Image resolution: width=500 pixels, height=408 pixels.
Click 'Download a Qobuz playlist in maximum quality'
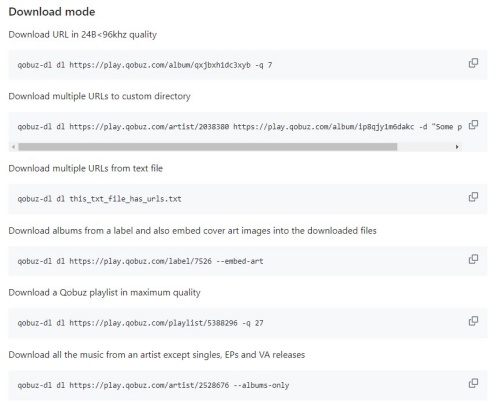[104, 293]
